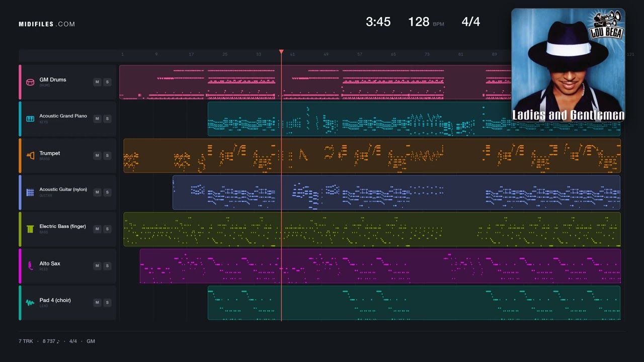Click the red playhead marker on the ruler
The width and height of the screenshot is (644, 362).
281,52
